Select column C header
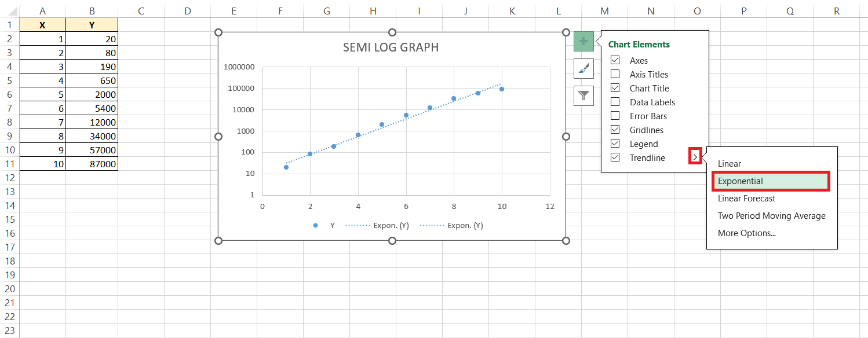868x338 pixels. click(141, 11)
